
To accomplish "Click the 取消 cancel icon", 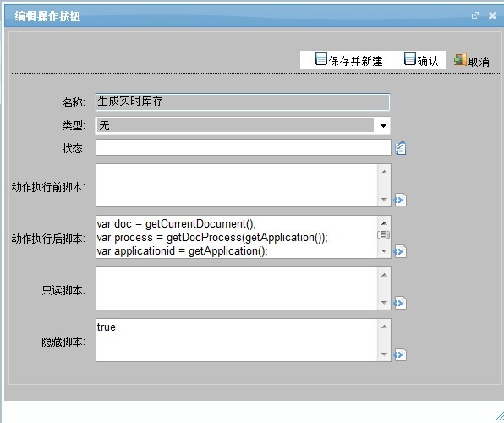I will 460,60.
